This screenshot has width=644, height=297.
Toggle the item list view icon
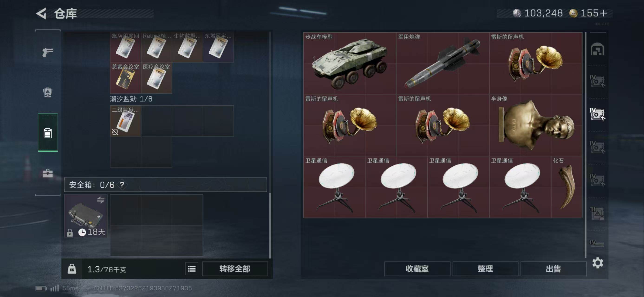coord(192,269)
